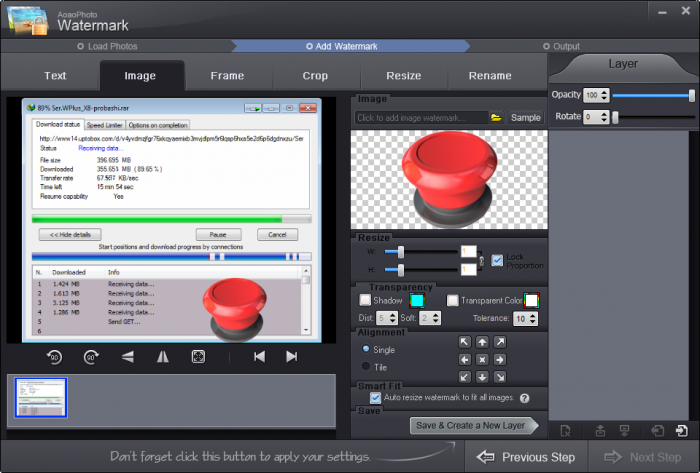Screen dimensions: 700x473
Task: Click the width (W) resize slider
Action: 421,252
